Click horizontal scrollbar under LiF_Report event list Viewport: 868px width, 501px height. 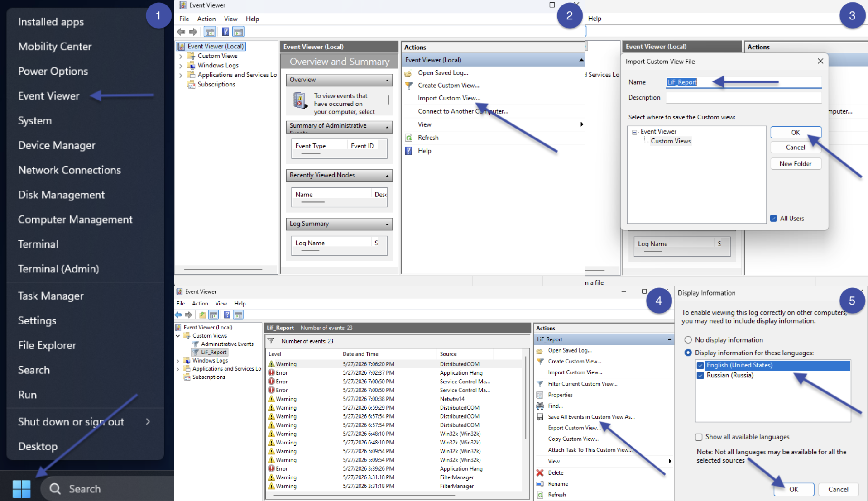[x=364, y=496]
